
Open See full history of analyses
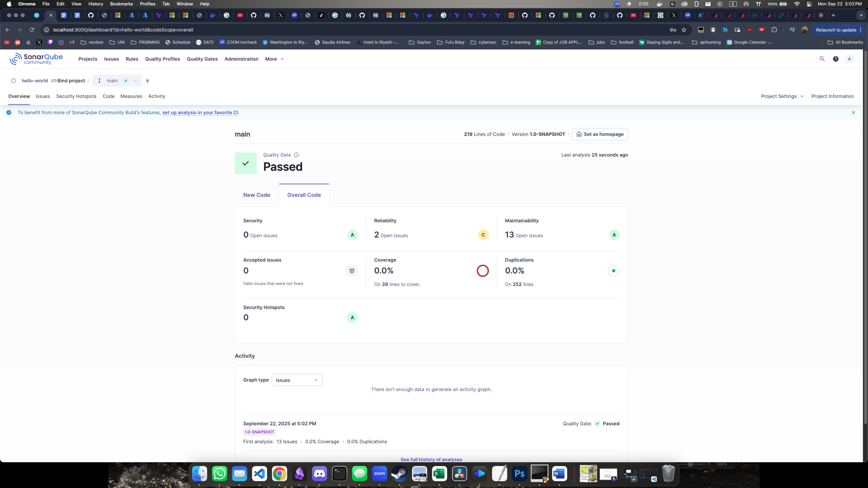(x=431, y=460)
